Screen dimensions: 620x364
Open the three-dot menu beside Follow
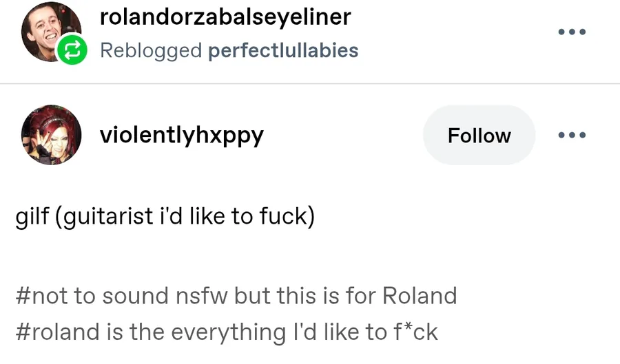point(572,135)
